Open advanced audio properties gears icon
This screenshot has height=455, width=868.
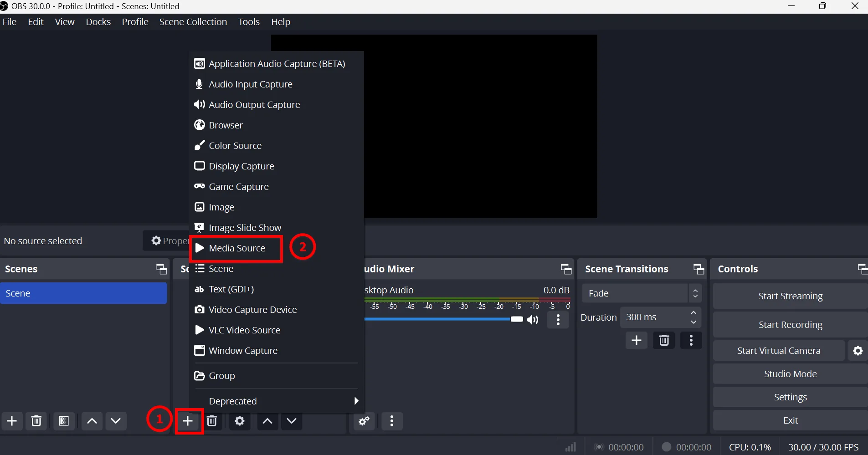tap(364, 421)
